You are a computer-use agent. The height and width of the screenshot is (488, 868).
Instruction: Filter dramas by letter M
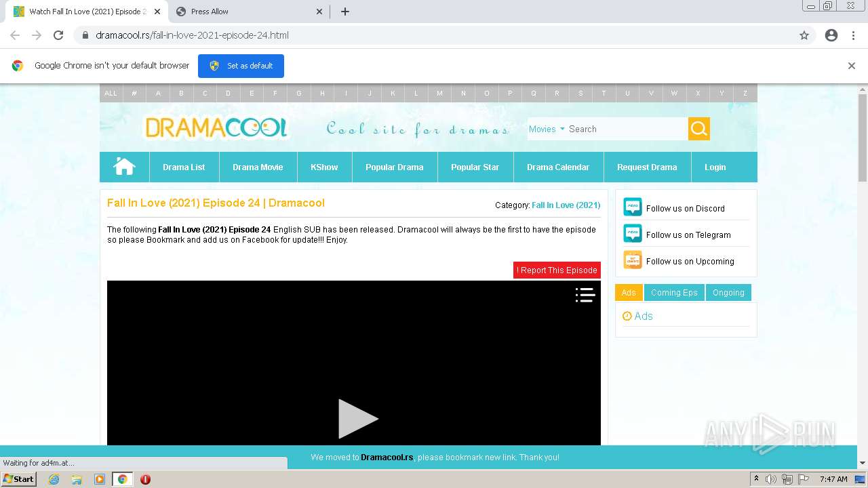[x=439, y=94]
